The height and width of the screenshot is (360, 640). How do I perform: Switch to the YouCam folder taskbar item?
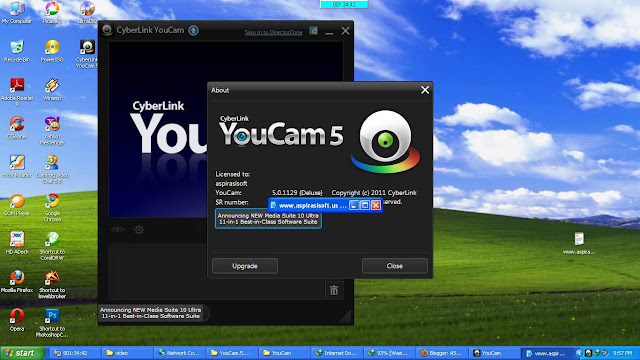pos(284,353)
